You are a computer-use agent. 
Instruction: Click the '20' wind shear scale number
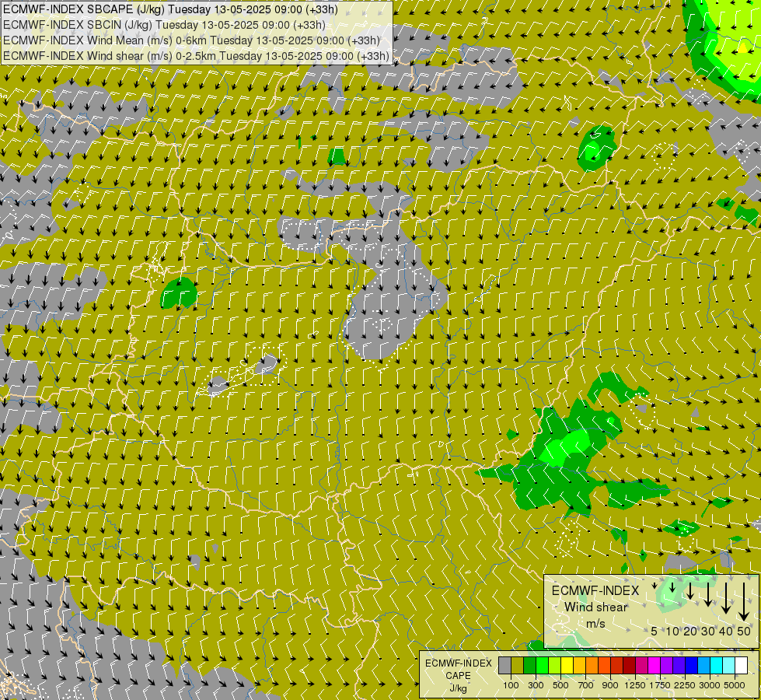[690, 631]
